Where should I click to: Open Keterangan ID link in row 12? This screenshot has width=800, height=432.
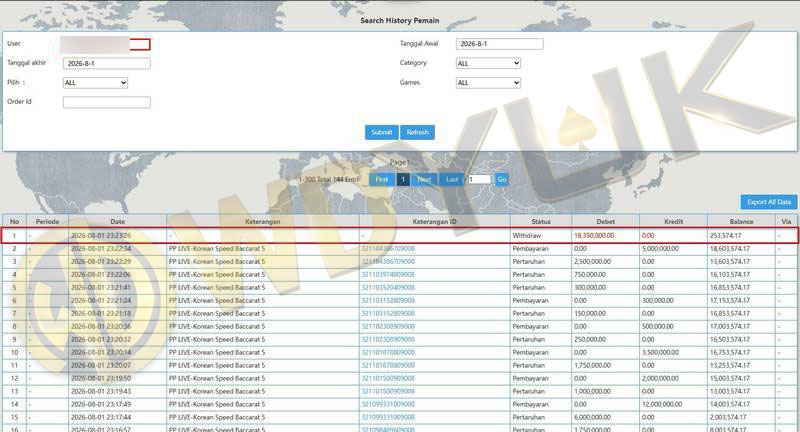click(388, 378)
